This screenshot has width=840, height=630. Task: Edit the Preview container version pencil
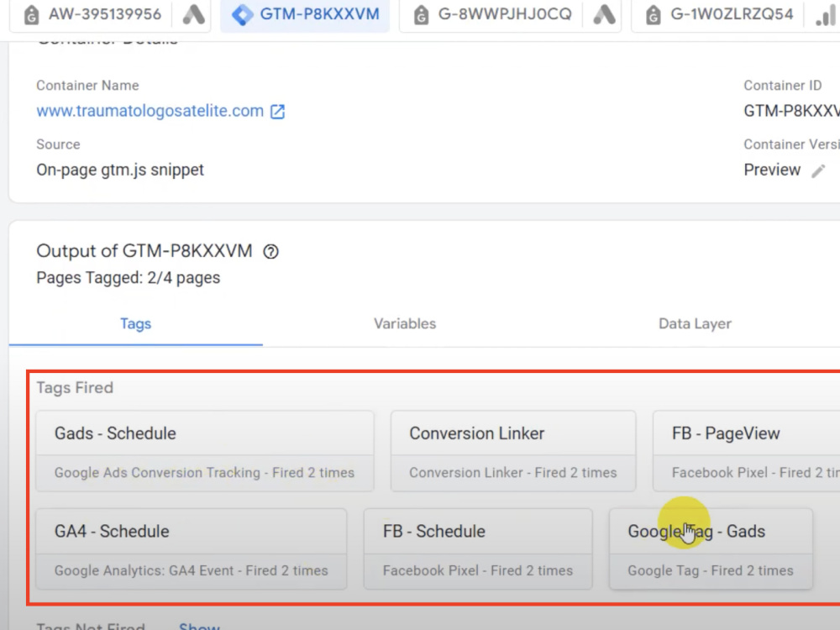pyautogui.click(x=818, y=171)
